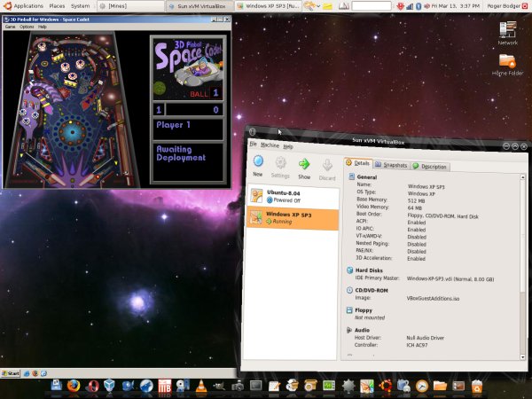
Task: Click the network signal bars tray icon
Action: 410,6
